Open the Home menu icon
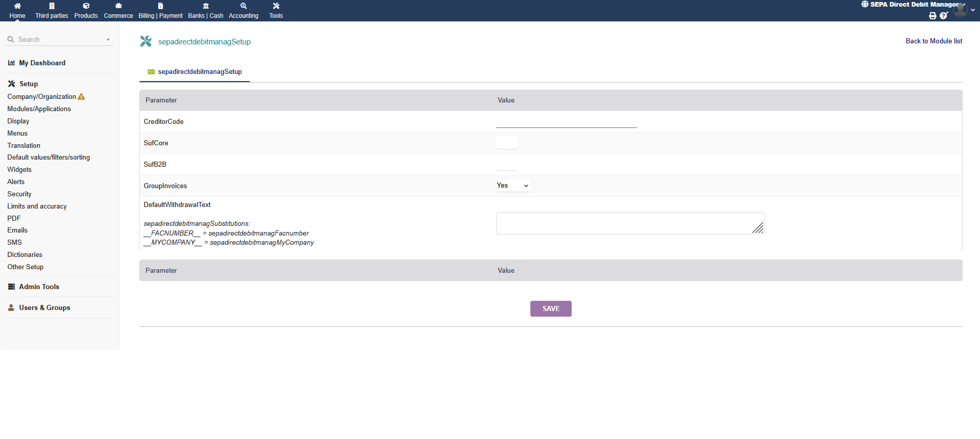The width and height of the screenshot is (980, 439). pyautogui.click(x=17, y=7)
